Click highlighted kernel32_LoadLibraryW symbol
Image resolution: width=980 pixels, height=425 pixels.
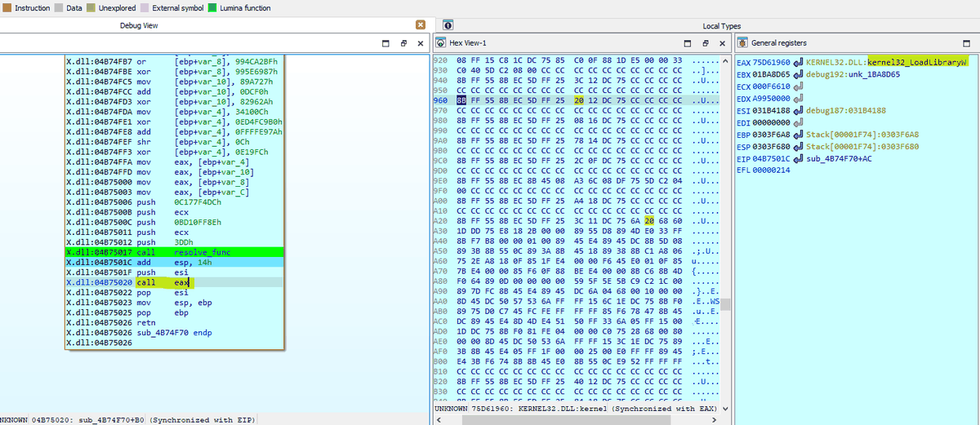(x=919, y=62)
